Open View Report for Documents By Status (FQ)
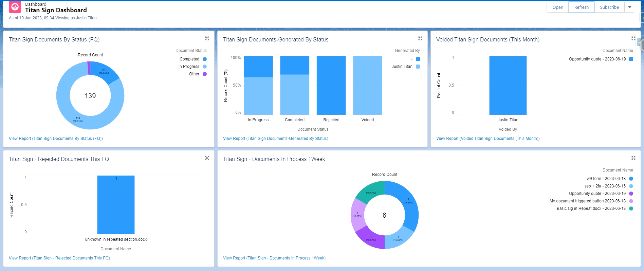 (x=56, y=139)
